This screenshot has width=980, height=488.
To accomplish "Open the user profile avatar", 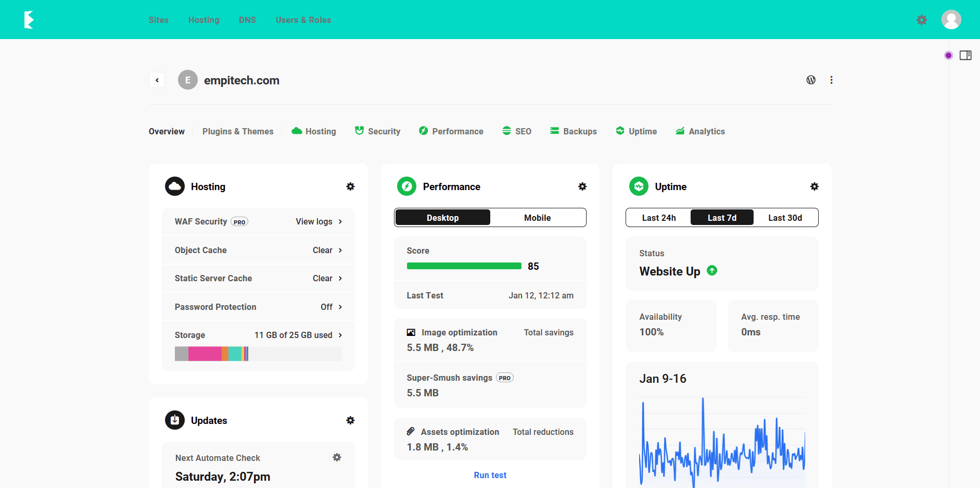I will coord(951,20).
